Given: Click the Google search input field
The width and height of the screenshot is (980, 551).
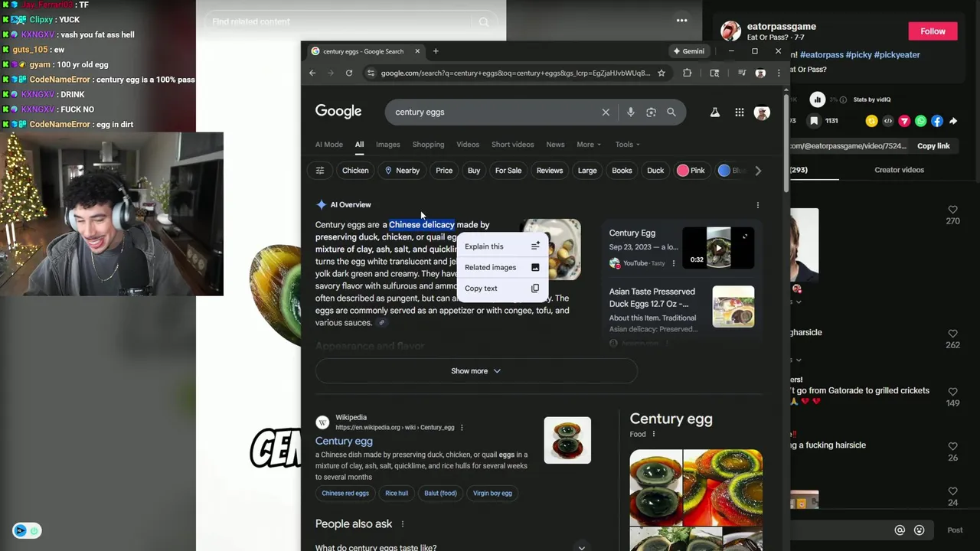Looking at the screenshot, I should click(494, 112).
